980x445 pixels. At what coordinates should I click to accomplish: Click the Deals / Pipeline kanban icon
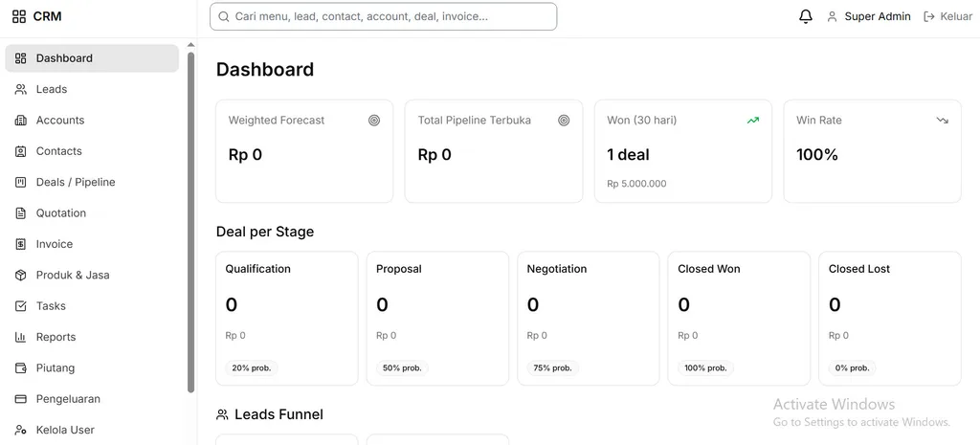tap(21, 182)
